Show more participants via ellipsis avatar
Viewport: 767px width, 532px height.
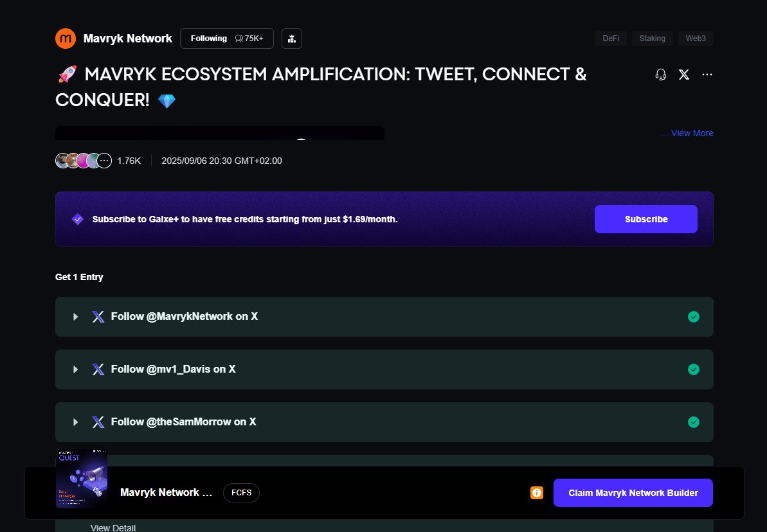tap(104, 161)
